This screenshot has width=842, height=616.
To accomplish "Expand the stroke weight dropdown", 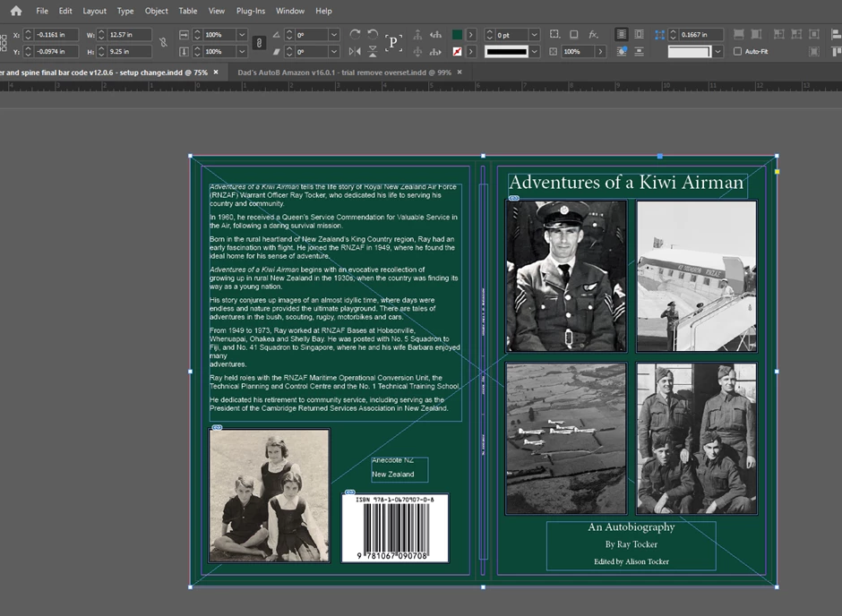I will point(534,35).
